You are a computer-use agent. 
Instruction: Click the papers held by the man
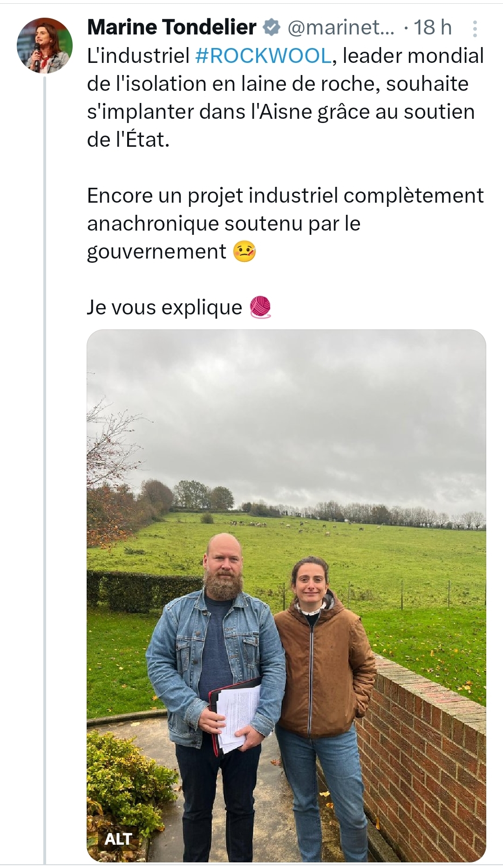click(235, 718)
